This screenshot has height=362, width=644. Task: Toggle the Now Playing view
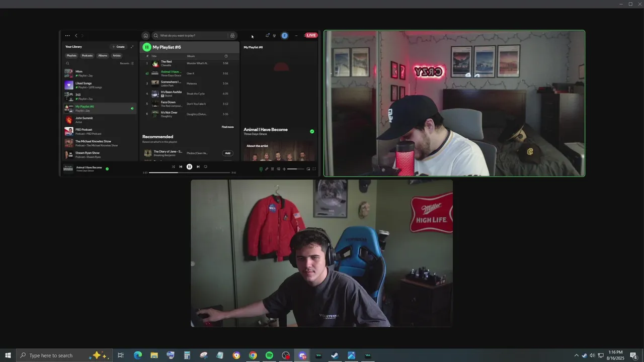click(x=261, y=169)
